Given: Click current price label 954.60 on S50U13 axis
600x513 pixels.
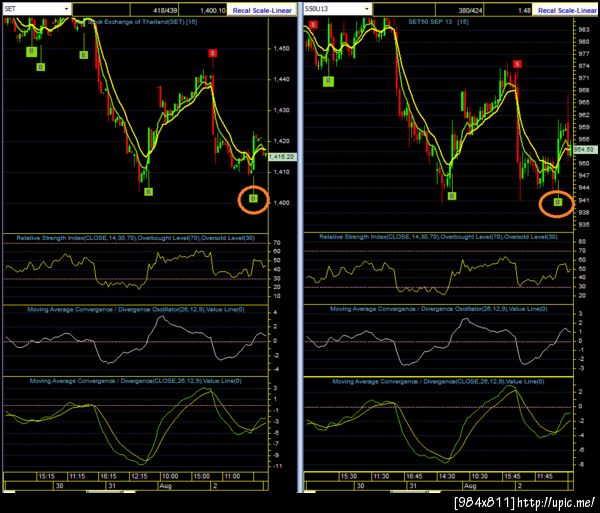Looking at the screenshot, I should click(584, 150).
